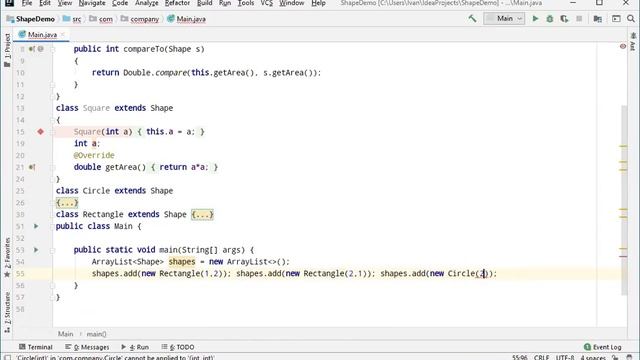
Task: Start debugging with the bug icon
Action: click(550, 19)
